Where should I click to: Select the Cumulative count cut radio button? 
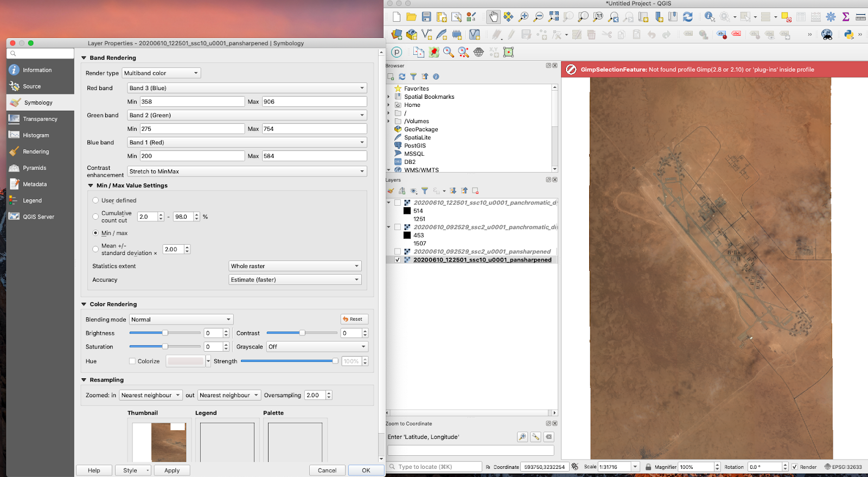click(95, 217)
